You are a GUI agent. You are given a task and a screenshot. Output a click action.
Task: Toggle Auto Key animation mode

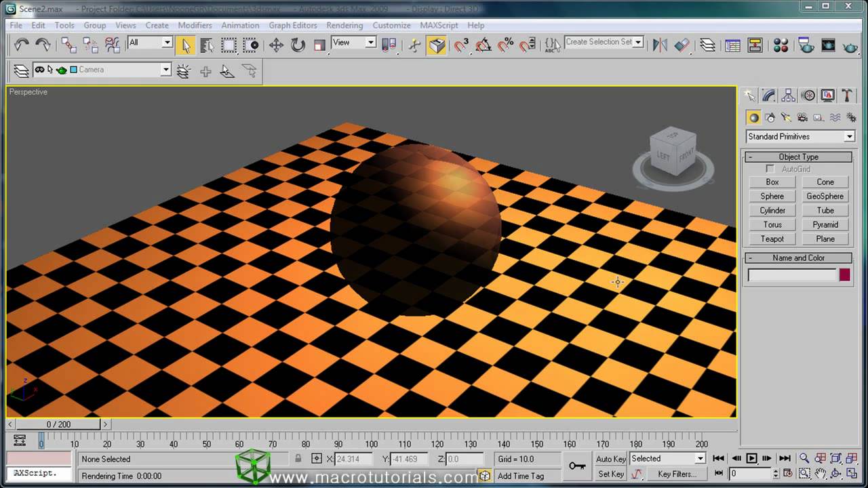611,459
